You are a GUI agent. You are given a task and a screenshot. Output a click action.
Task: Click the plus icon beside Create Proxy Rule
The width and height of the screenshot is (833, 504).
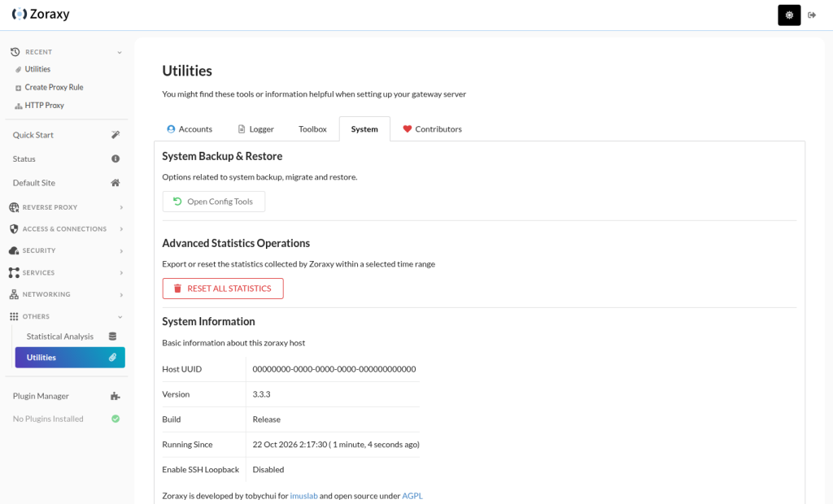tap(18, 88)
